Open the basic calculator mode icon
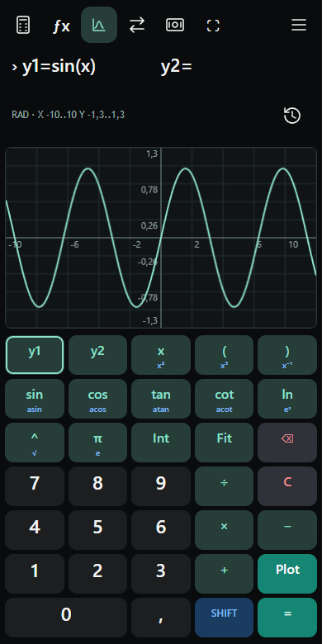The width and height of the screenshot is (322, 644). 23,25
